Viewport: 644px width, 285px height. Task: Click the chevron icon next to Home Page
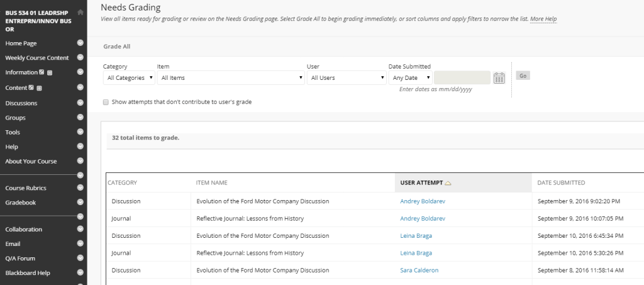(80, 43)
